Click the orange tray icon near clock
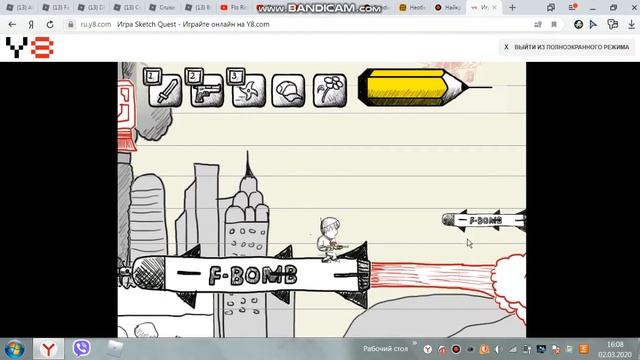The image size is (640, 360). coord(584,349)
